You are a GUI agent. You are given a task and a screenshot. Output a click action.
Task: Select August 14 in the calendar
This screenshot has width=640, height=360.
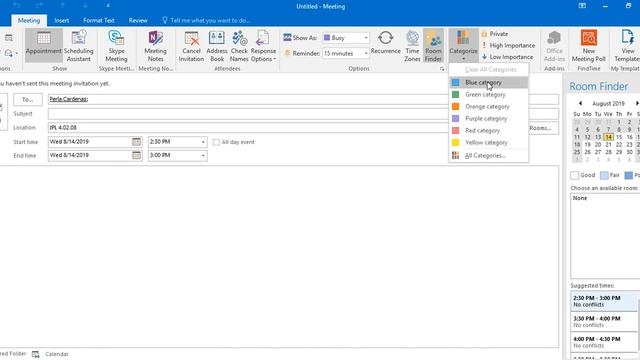coord(608,137)
